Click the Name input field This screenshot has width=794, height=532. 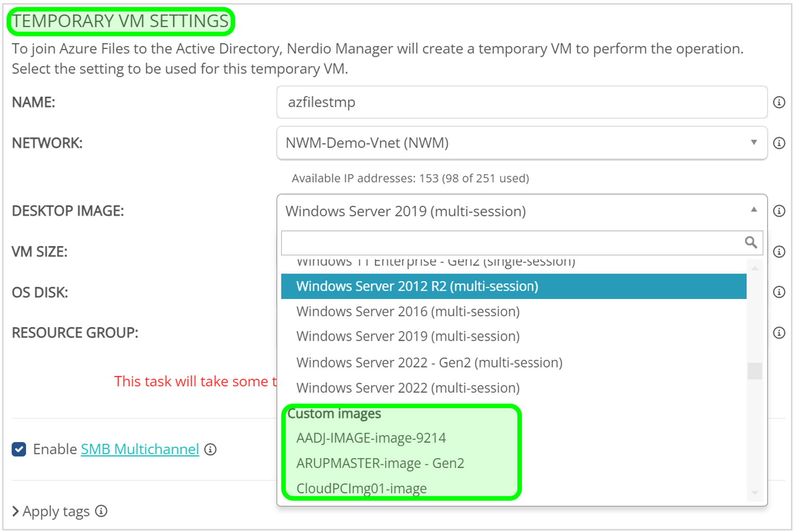click(522, 102)
